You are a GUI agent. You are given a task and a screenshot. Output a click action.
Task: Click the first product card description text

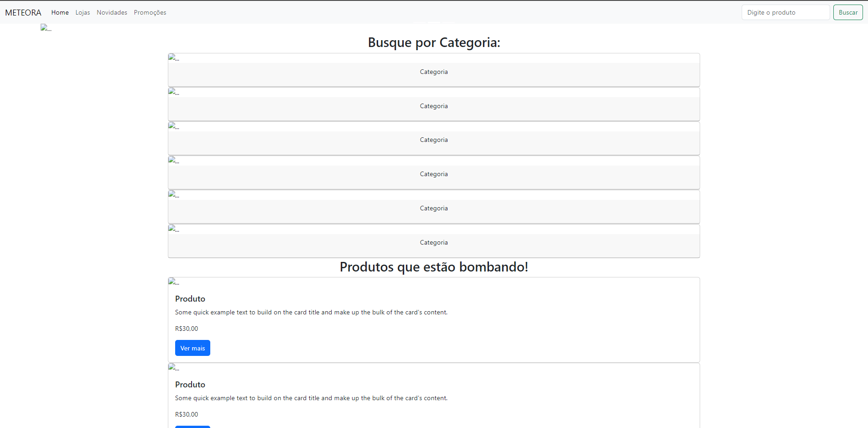pyautogui.click(x=312, y=313)
